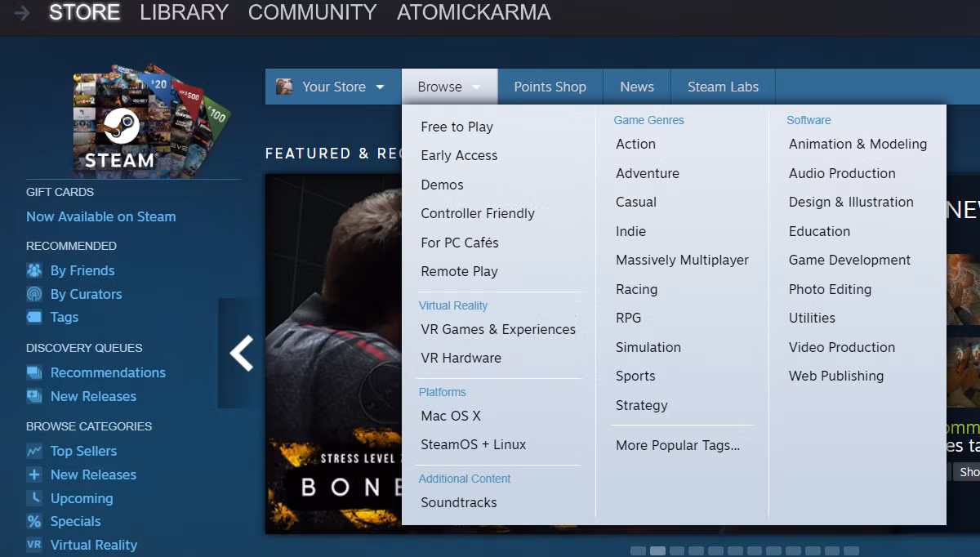Open VR Games & Experiences
This screenshot has width=980, height=557.
tap(498, 329)
